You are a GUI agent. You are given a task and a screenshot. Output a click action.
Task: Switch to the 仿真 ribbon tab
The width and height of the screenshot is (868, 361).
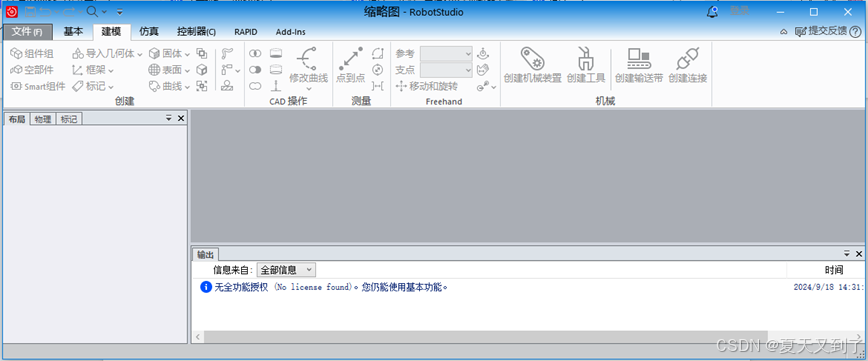click(x=149, y=32)
